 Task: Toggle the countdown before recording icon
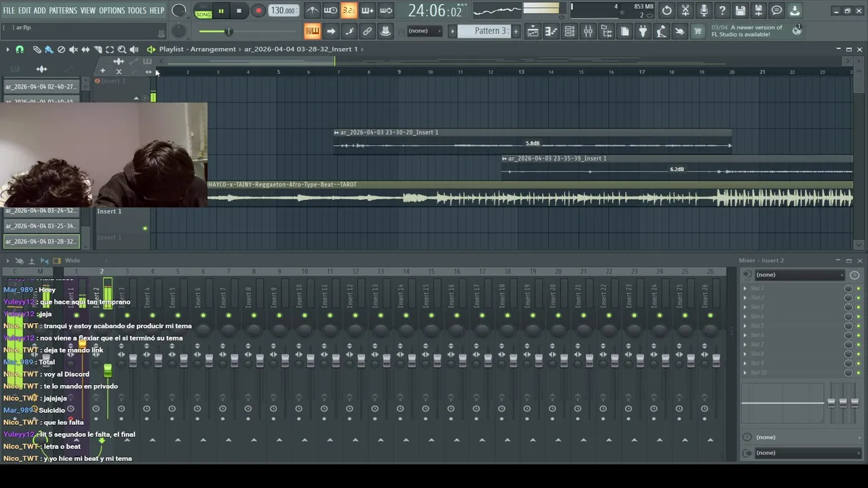349,11
